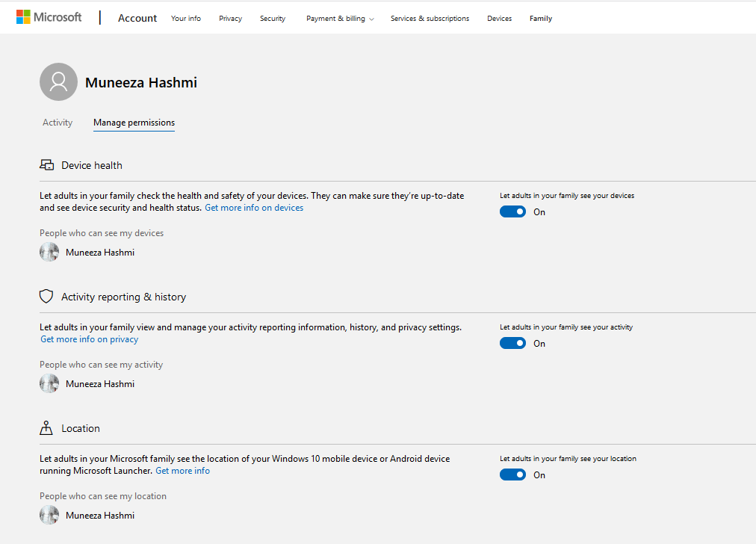
Task: Click the Device health section icon
Action: 46,165
